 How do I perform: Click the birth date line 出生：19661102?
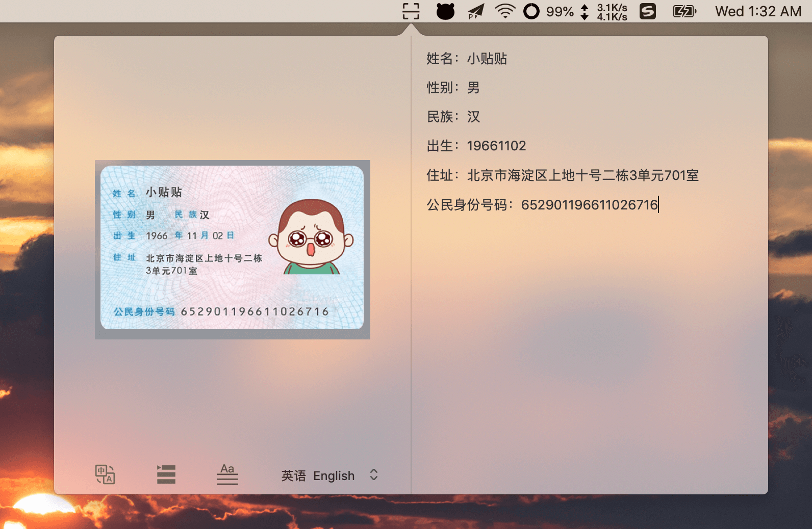[476, 146]
